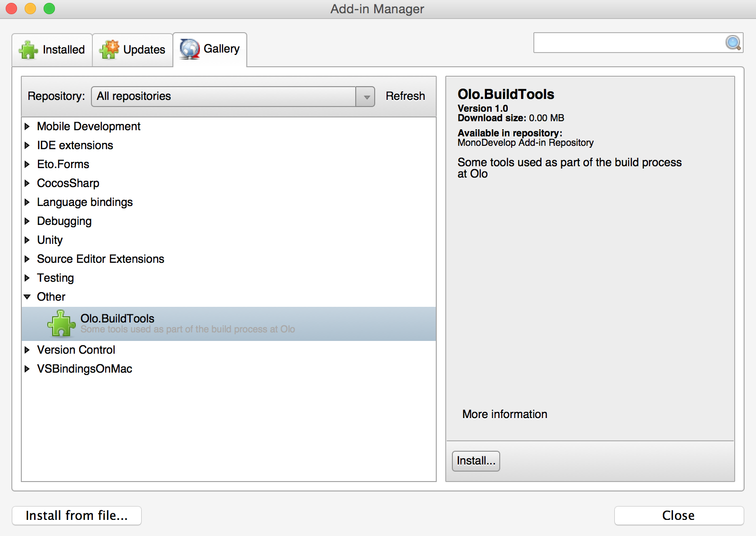The height and width of the screenshot is (536, 756).
Task: Click the magnifier icon in search field
Action: pyautogui.click(x=733, y=43)
